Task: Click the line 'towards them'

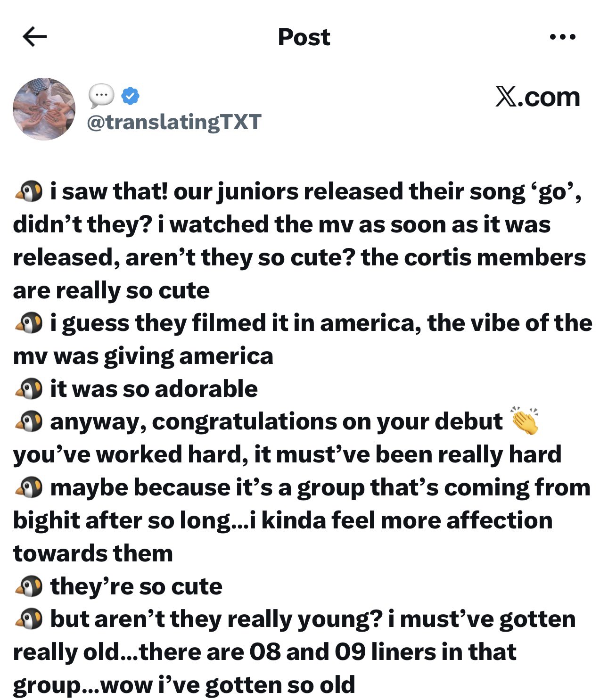Action: pos(93,553)
